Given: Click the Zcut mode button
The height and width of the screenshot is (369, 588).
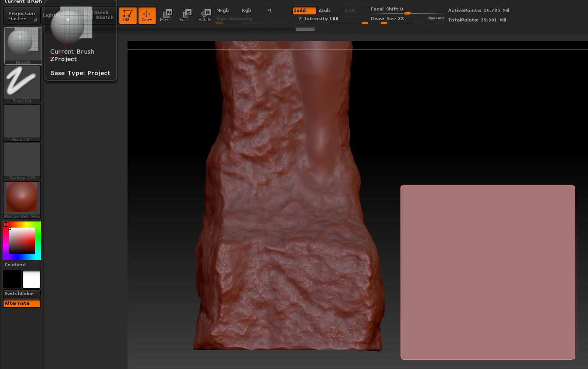Looking at the screenshot, I should pyautogui.click(x=354, y=10).
